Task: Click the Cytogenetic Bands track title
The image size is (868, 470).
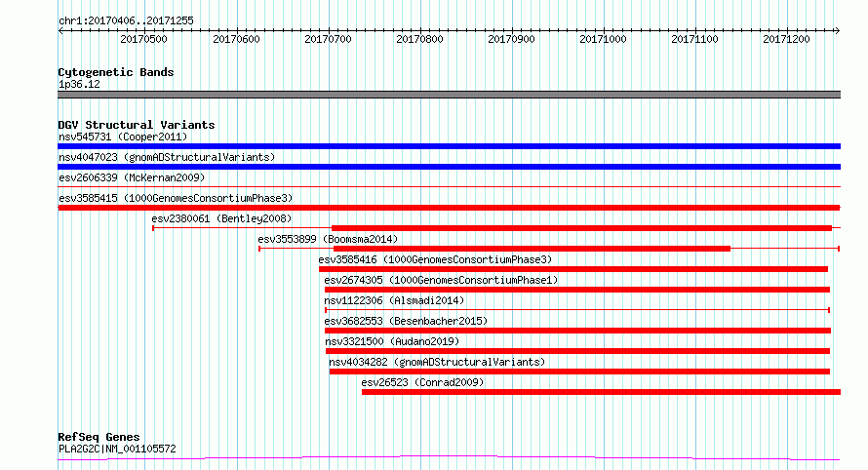Action: point(116,72)
